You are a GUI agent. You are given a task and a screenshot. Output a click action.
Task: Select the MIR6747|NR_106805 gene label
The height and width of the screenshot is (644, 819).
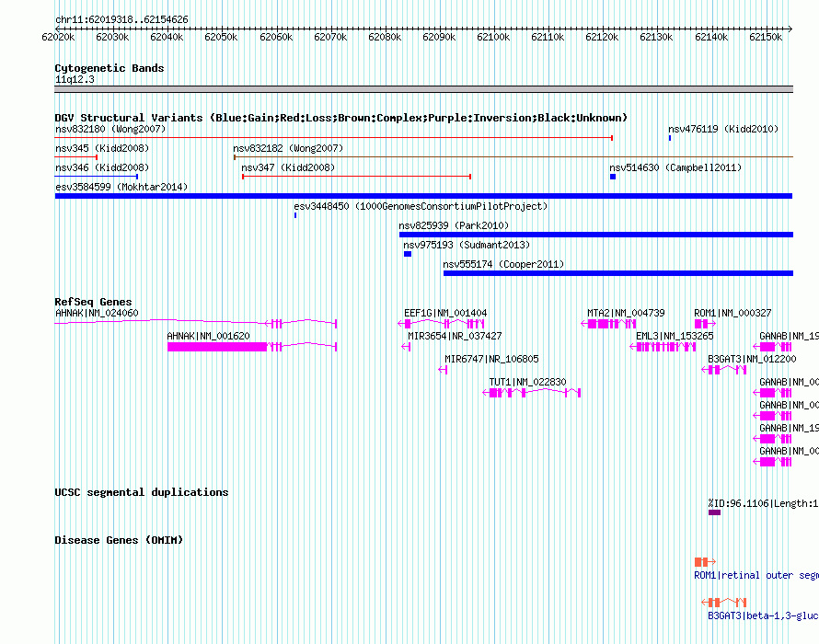pos(491,359)
